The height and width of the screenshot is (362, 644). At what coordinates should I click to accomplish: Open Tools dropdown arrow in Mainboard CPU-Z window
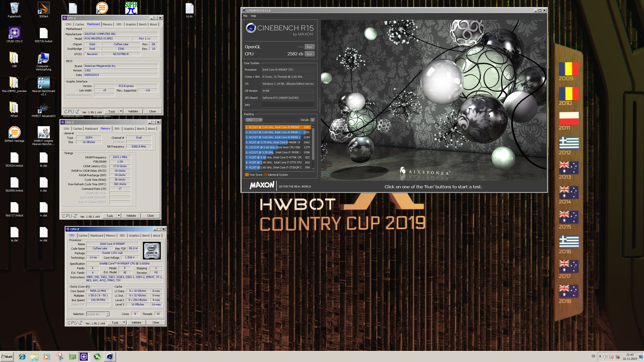[121, 111]
